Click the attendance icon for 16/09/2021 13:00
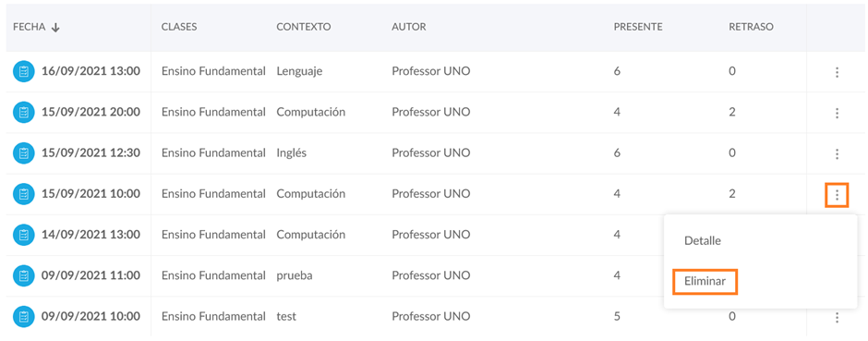Viewport: 868px width, 341px height. pyautogui.click(x=24, y=71)
